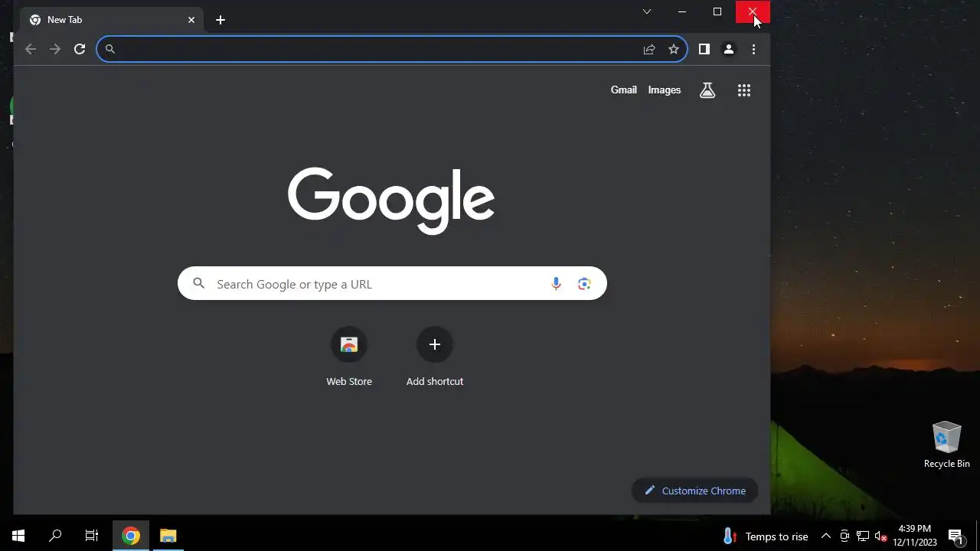
Task: Search by image with Lens icon
Action: click(584, 284)
